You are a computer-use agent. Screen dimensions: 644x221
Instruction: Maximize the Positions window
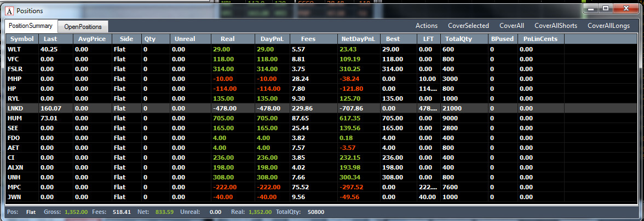pyautogui.click(x=605, y=9)
